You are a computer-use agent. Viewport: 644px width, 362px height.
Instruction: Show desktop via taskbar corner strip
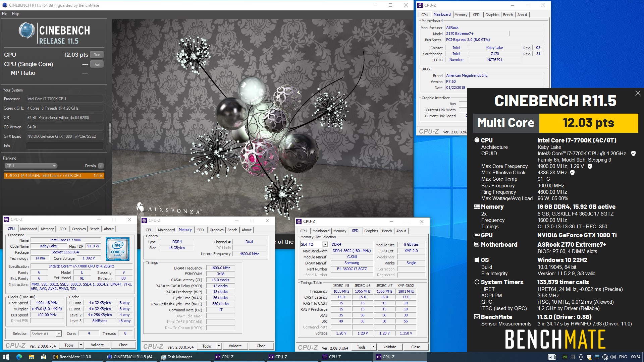pos(643,357)
